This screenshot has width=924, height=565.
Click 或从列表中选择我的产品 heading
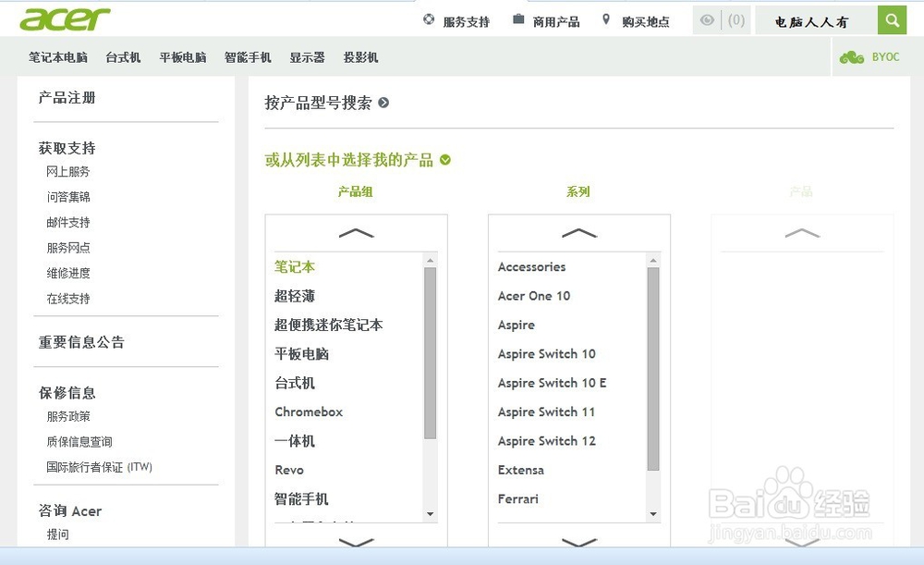(x=349, y=160)
